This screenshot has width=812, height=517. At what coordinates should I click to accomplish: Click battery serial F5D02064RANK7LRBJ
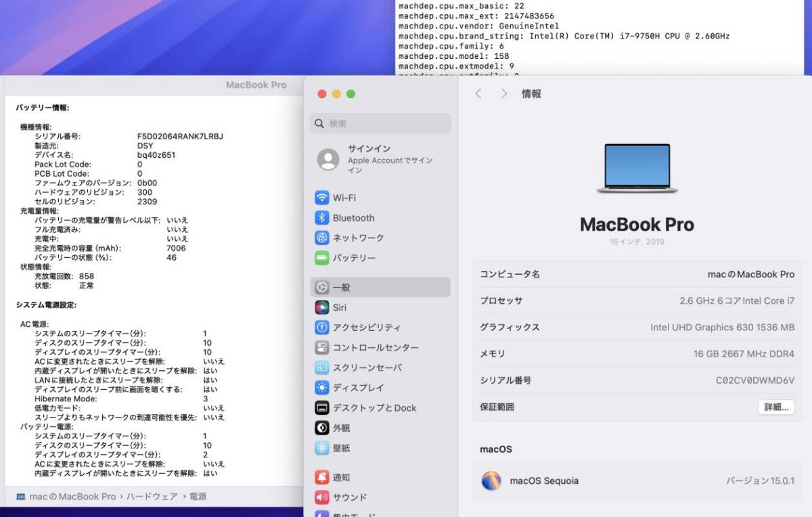pyautogui.click(x=180, y=136)
